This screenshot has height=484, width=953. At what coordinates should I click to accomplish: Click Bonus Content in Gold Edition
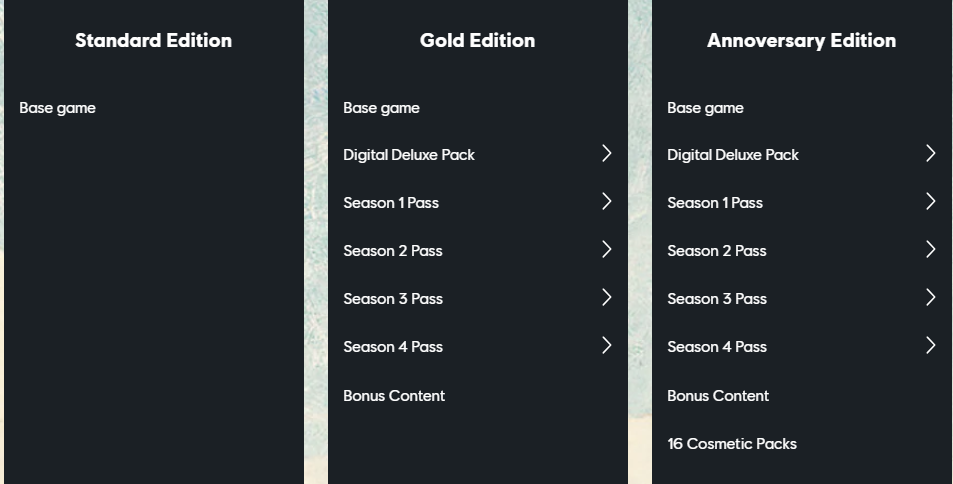[x=394, y=396]
